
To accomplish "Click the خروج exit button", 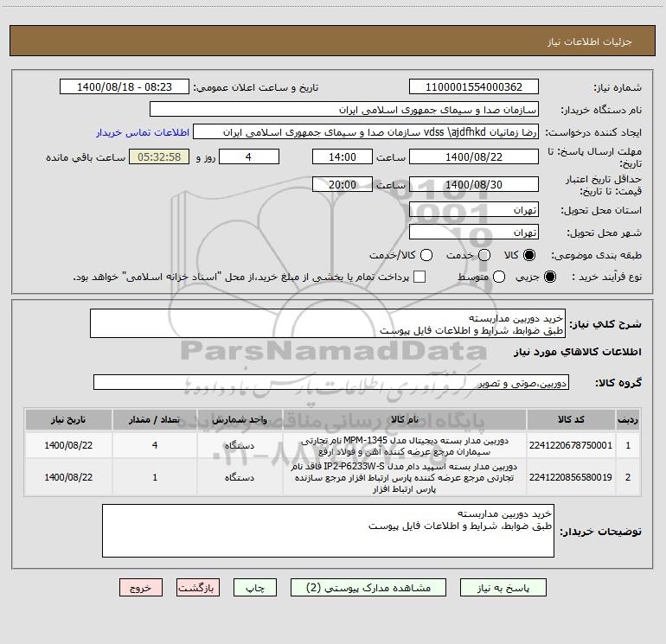I will click(141, 588).
